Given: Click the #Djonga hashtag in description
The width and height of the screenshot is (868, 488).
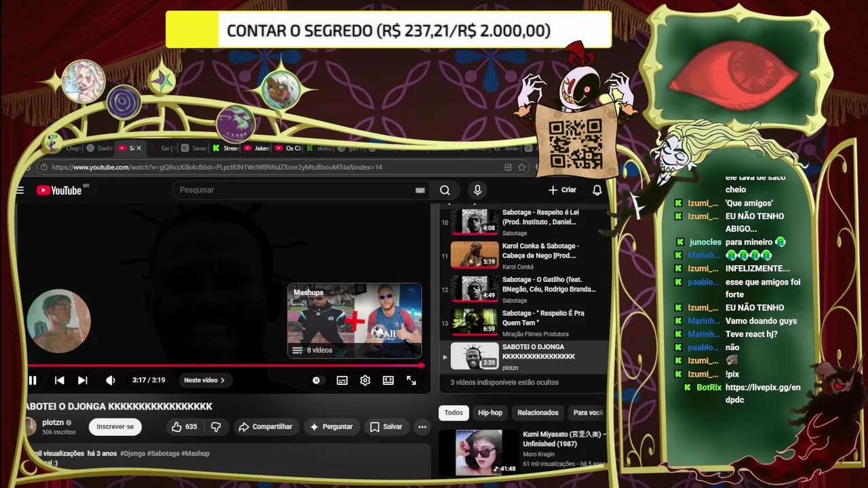Looking at the screenshot, I should click(133, 453).
